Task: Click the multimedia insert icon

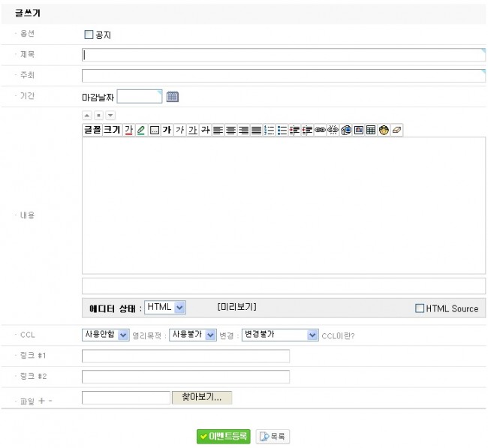Action: 345,130
